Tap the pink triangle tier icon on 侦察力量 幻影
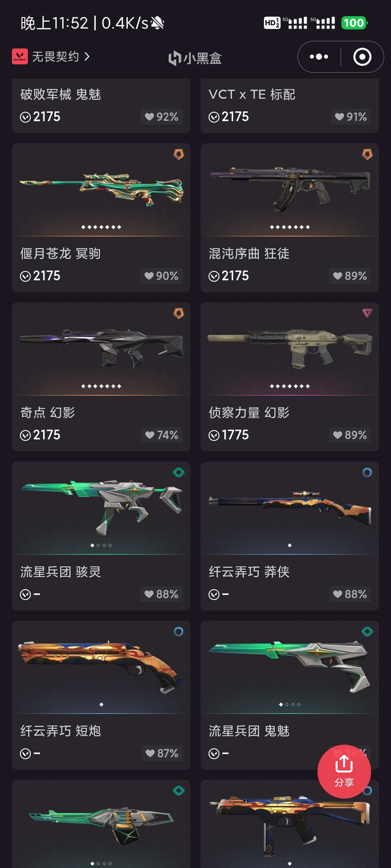The width and height of the screenshot is (391, 868). coord(367,313)
